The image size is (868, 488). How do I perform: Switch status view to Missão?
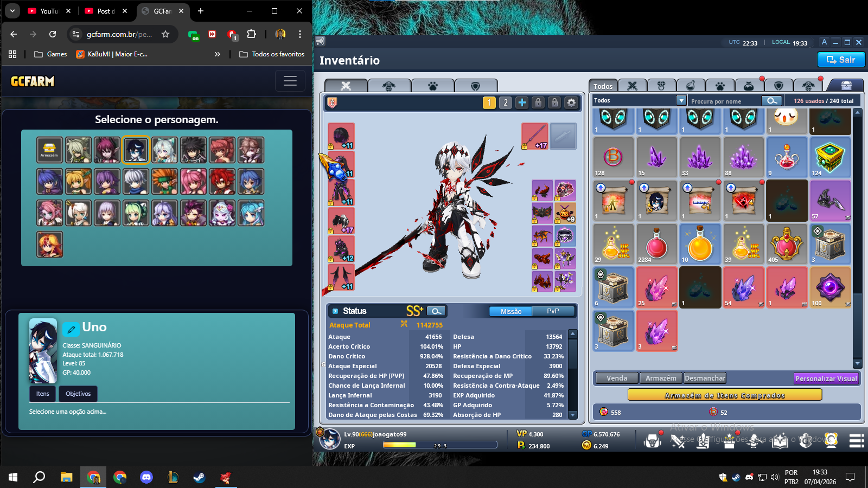511,311
